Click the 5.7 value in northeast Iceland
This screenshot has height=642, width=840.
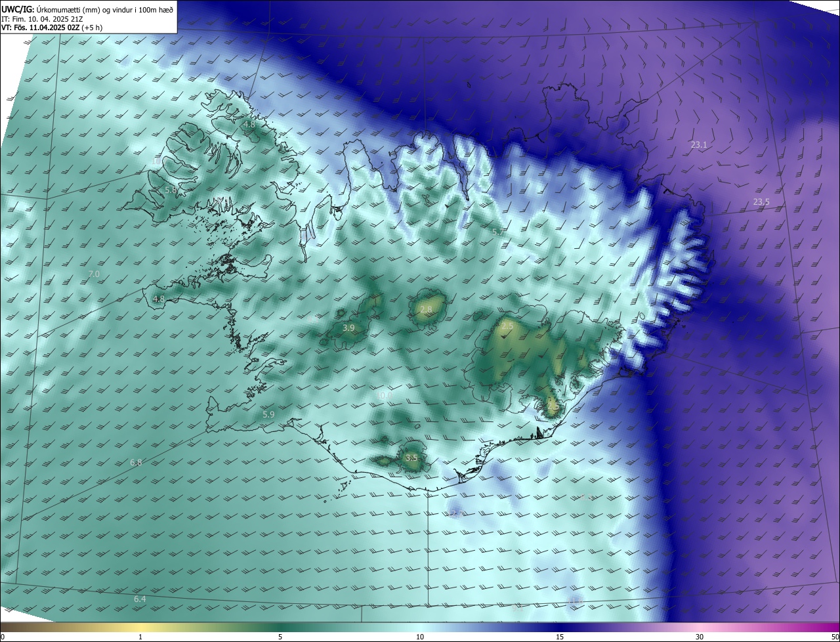(x=498, y=232)
